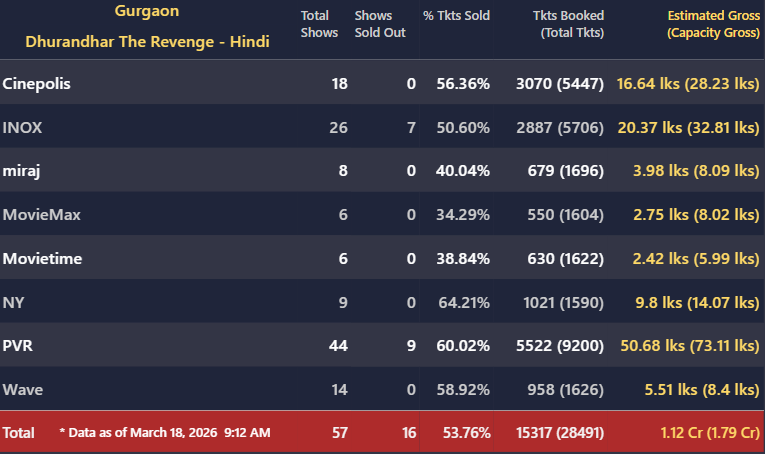Viewport: 765px width, 454px height.
Task: Select the Dhurandhar The Revenge - Hindi title
Action: click(147, 42)
